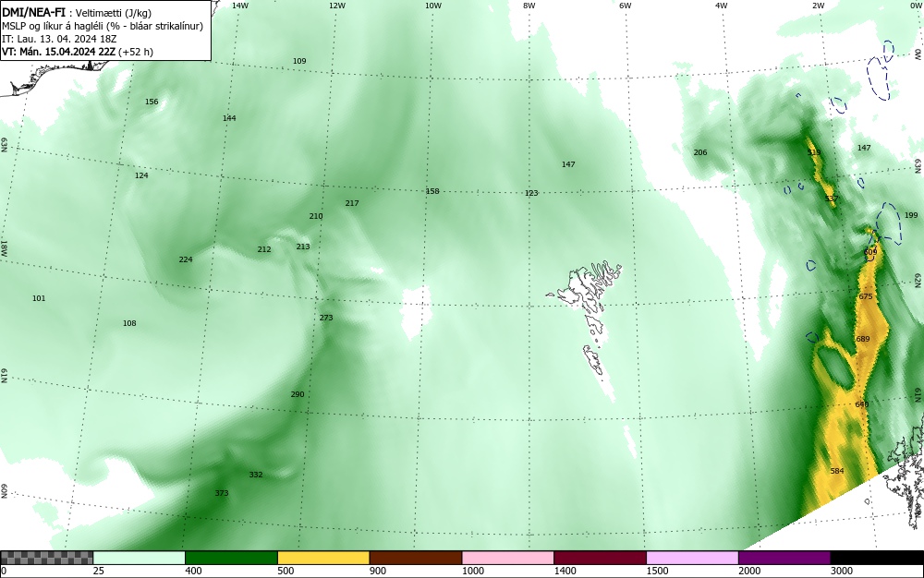This screenshot has height=578, width=924.
Task: Click the '8W' longitude label
Action: pos(529,6)
